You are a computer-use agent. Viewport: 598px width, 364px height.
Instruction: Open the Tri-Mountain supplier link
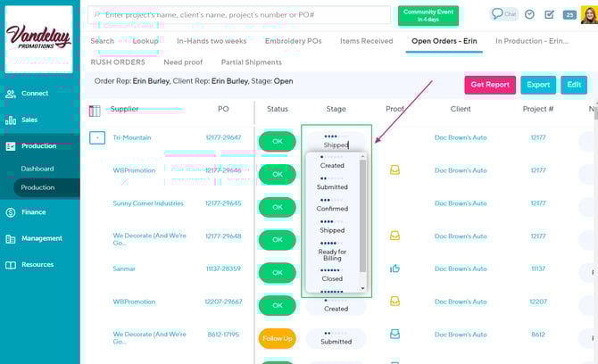[132, 137]
